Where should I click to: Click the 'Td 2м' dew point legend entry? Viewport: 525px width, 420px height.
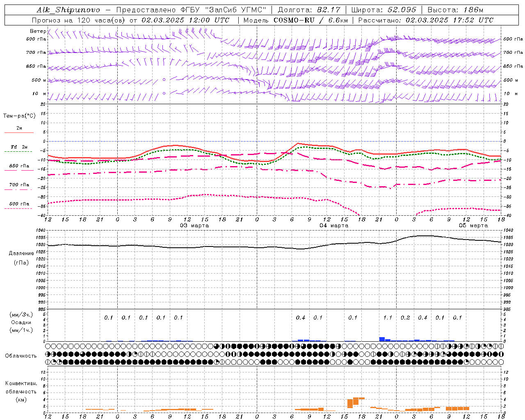pyautogui.click(x=19, y=147)
